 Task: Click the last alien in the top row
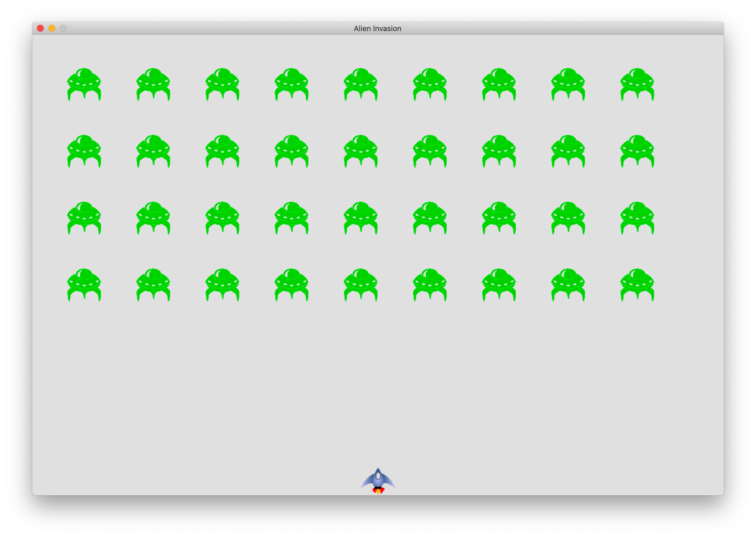pos(637,84)
